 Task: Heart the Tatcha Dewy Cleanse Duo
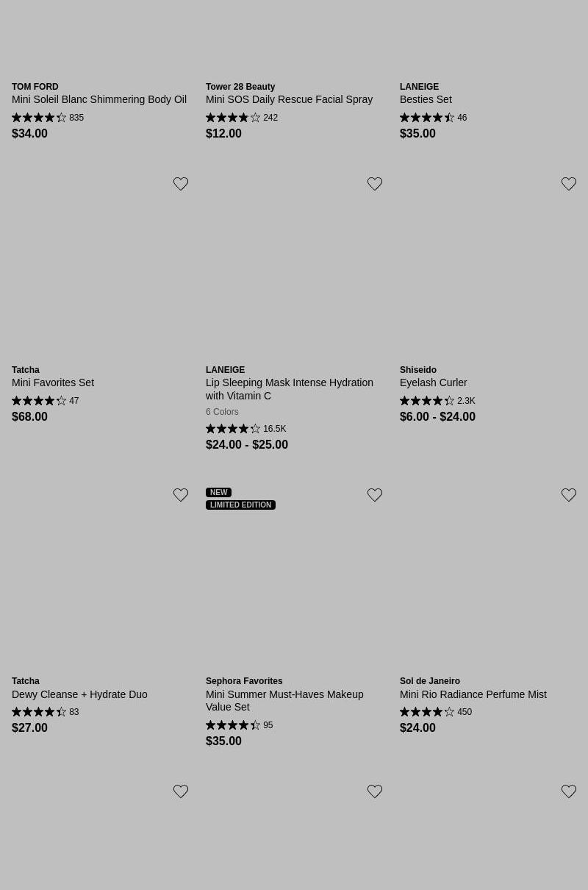coord(181,495)
